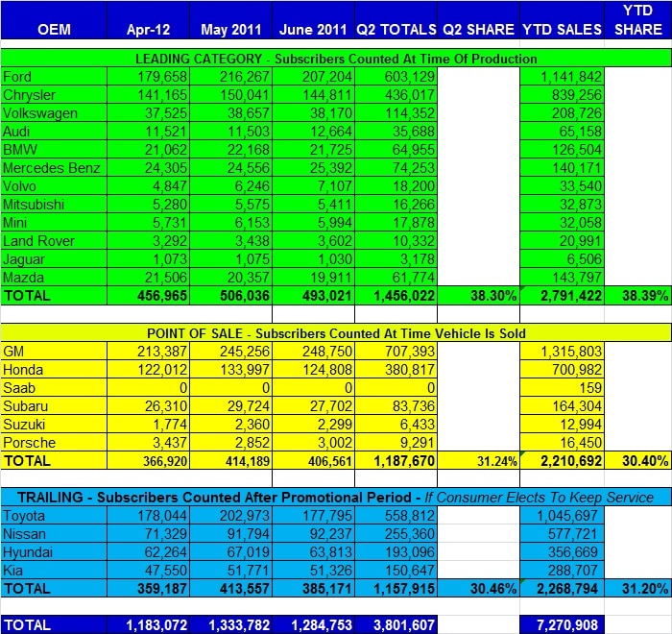The height and width of the screenshot is (634, 672).
Task: Select point of sale Q2 share 31.24%
Action: pyautogui.click(x=496, y=461)
